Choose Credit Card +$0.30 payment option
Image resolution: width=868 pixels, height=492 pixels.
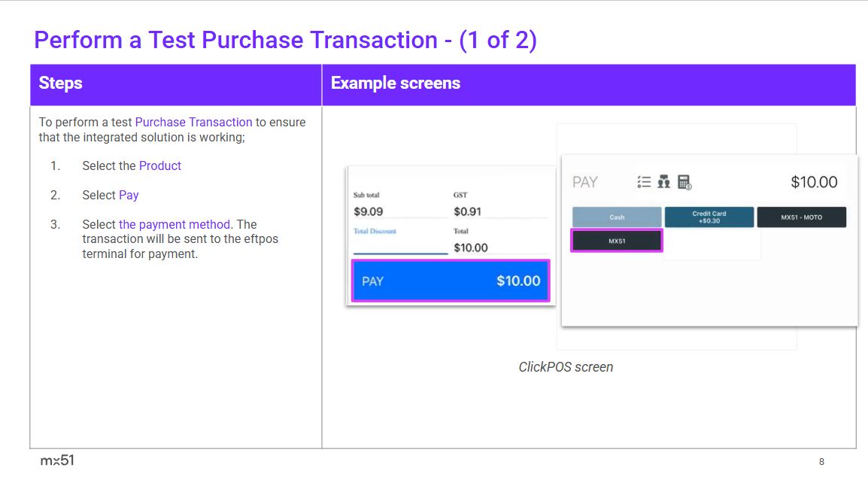point(709,217)
